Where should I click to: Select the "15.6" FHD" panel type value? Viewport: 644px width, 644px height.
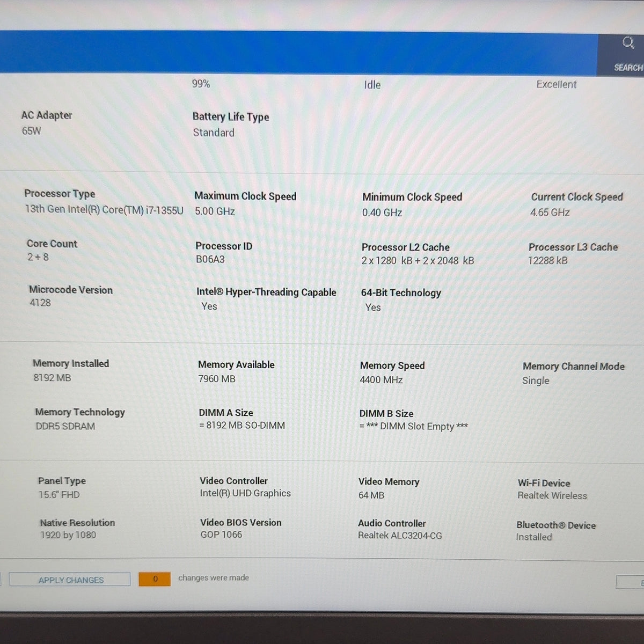(59, 495)
